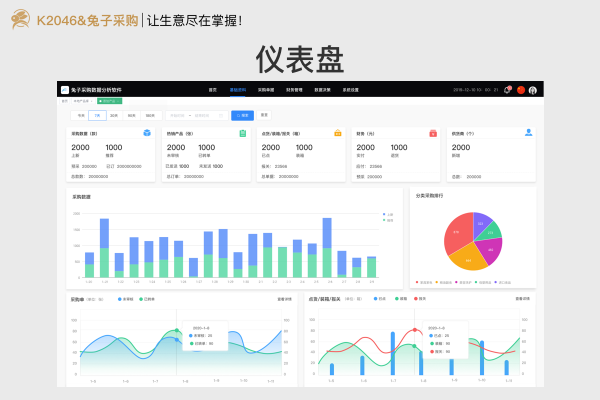Open the date range picker field

click(x=196, y=115)
